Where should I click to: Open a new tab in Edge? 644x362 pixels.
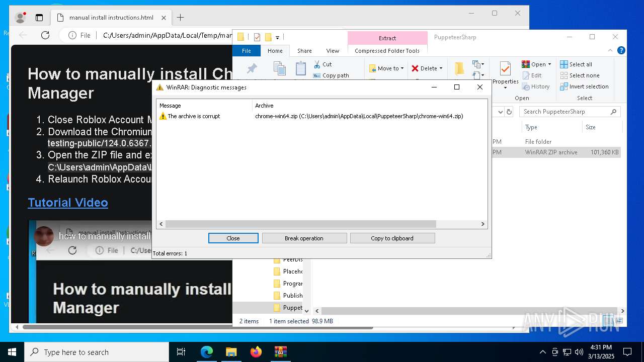pos(180,18)
